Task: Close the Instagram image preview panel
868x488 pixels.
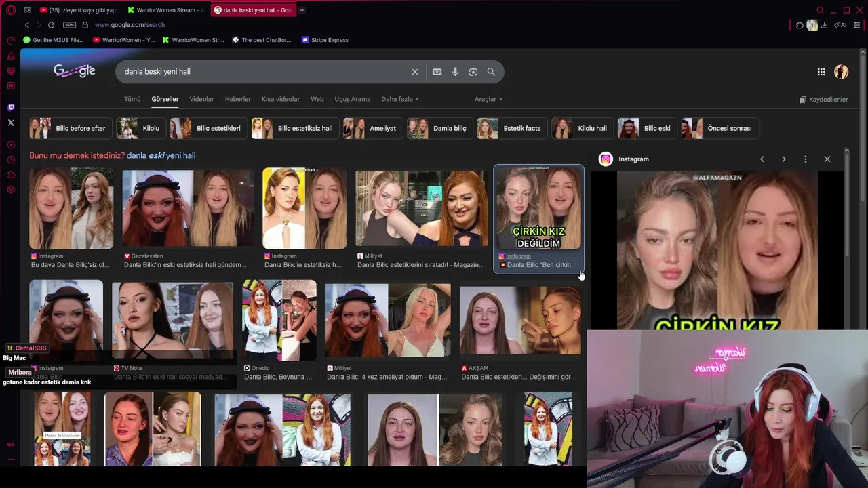Action: pyautogui.click(x=827, y=159)
